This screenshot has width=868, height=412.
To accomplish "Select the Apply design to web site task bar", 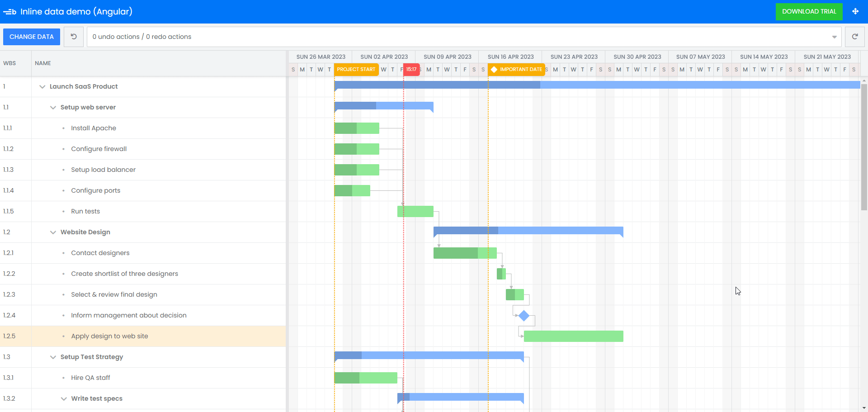I will click(x=573, y=336).
